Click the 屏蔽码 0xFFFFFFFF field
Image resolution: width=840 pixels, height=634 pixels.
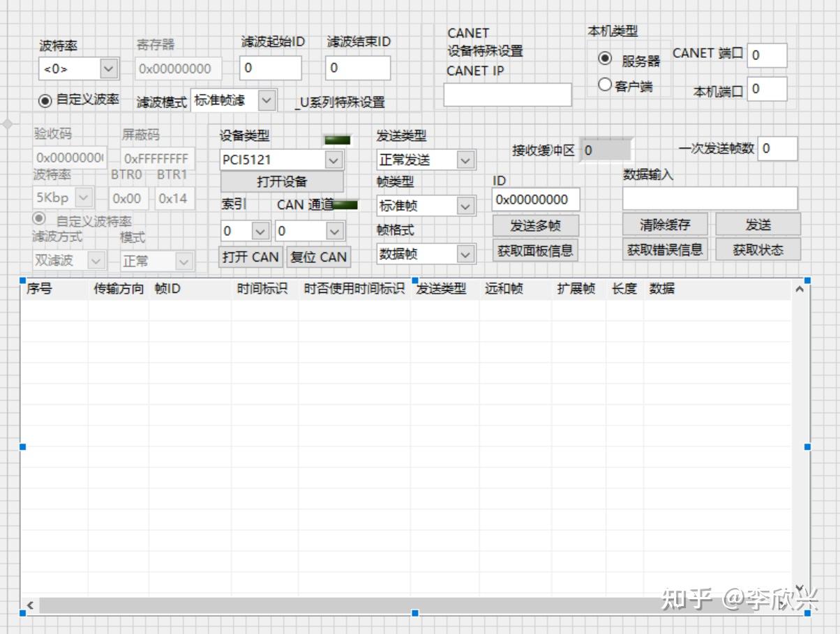[157, 158]
